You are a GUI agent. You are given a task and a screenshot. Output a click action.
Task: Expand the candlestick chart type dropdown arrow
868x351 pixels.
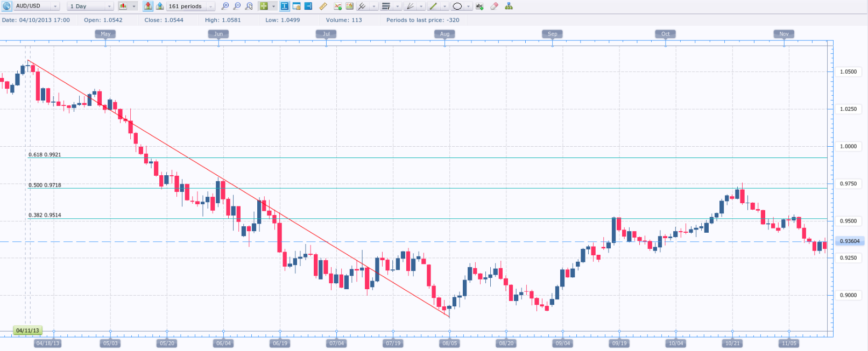[134, 6]
